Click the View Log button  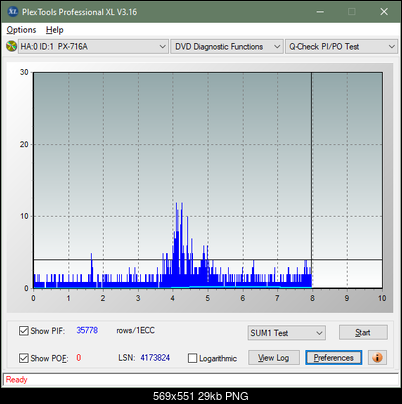click(x=274, y=358)
